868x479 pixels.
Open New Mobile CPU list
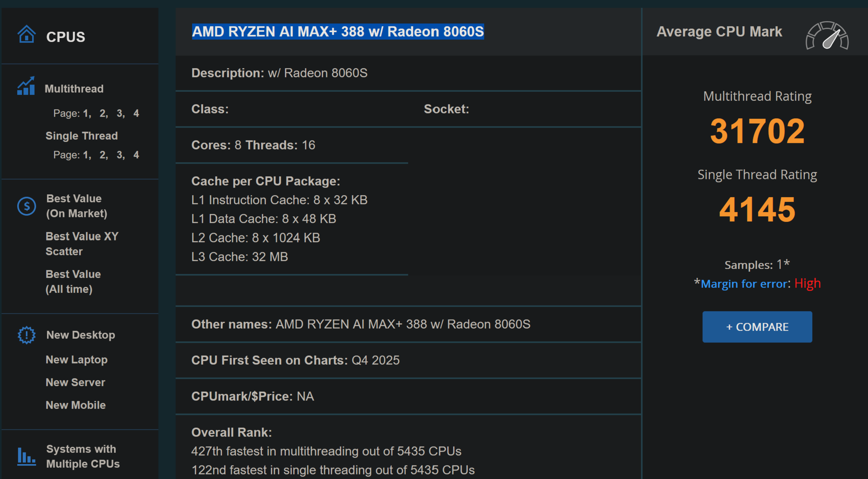pos(75,405)
